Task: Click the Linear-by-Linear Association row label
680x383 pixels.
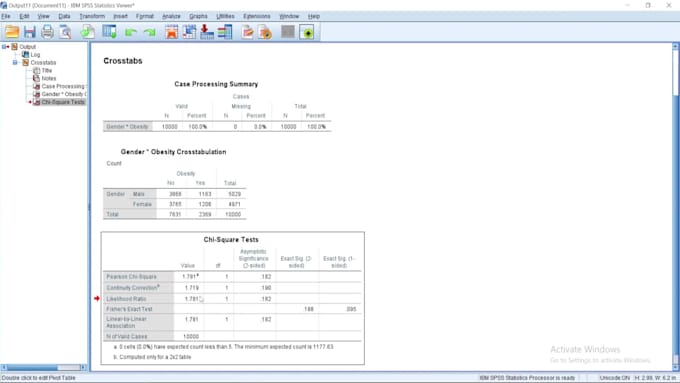Action: 127,322
